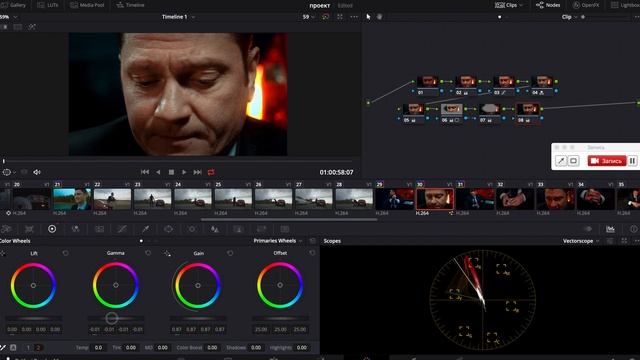Open the Motion Effects palette

coord(99,229)
